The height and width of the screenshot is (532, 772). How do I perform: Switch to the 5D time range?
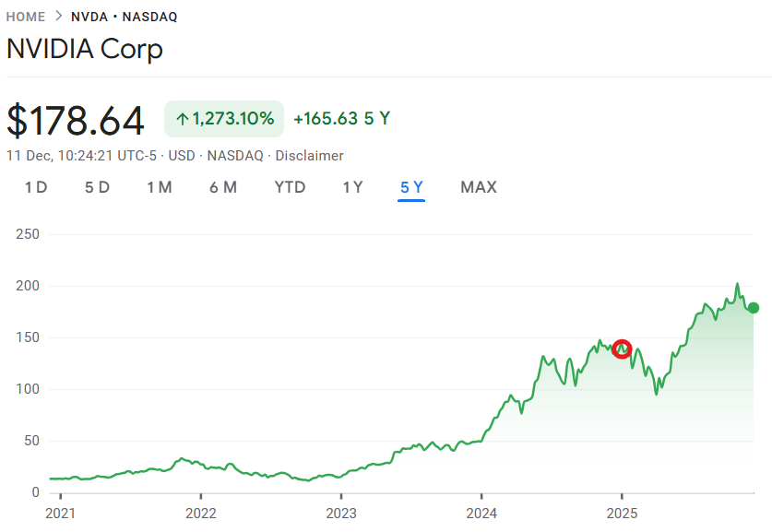pyautogui.click(x=97, y=187)
